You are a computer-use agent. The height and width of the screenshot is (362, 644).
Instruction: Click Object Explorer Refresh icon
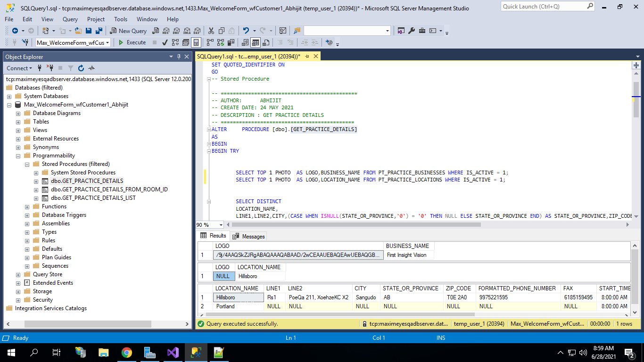point(81,68)
